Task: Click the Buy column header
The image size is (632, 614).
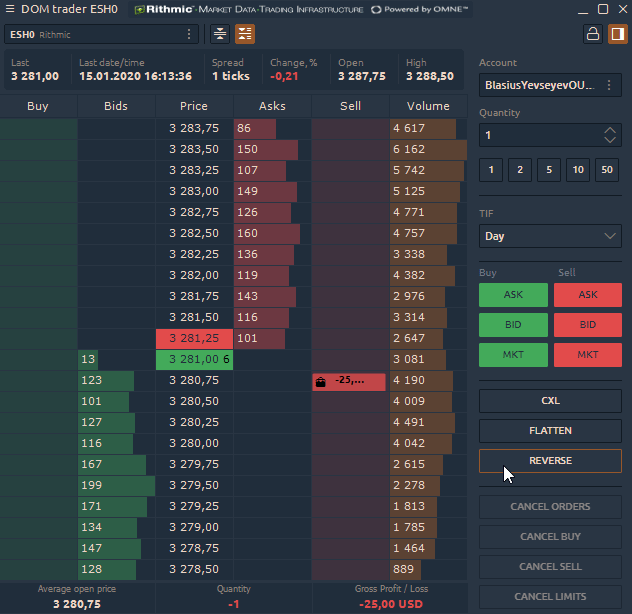Action: click(38, 106)
